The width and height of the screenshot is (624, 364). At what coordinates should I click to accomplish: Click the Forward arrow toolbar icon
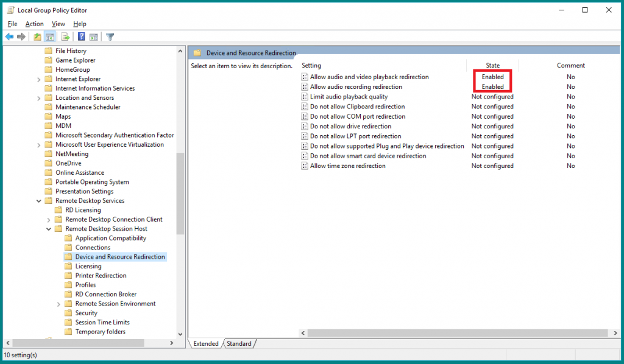[x=21, y=37]
